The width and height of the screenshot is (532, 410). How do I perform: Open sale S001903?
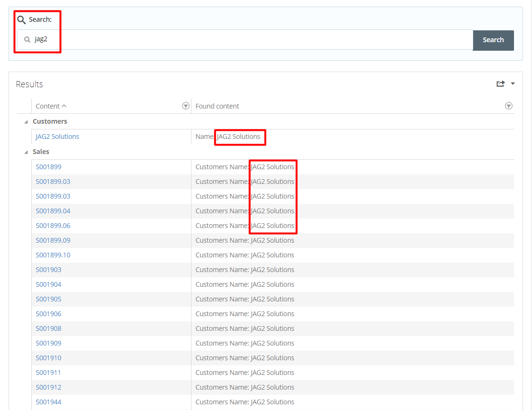click(x=48, y=270)
